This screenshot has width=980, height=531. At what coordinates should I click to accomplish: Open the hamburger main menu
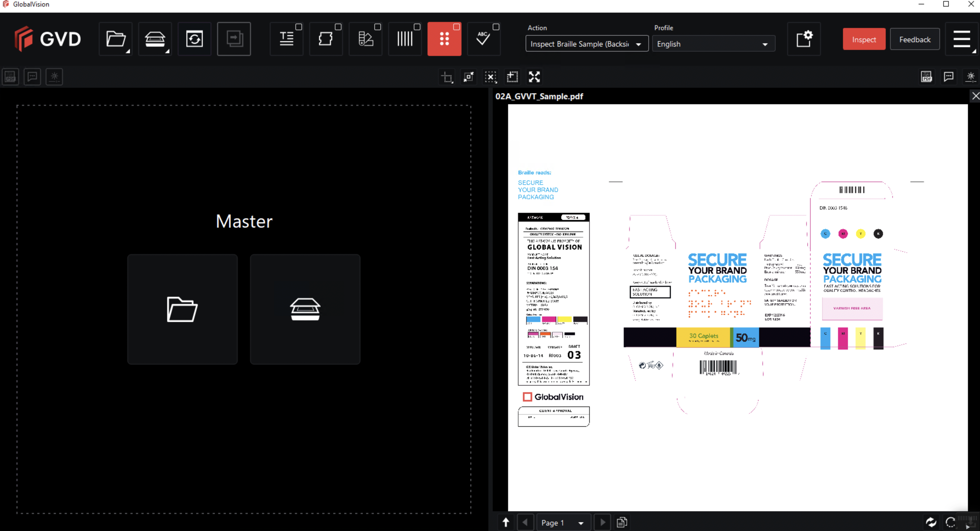pyautogui.click(x=962, y=39)
